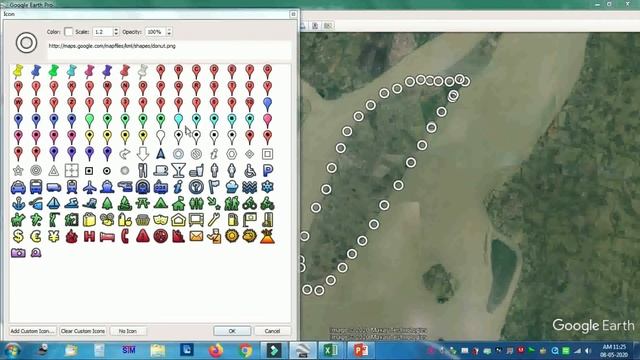Select the yellow pushpin icon
This screenshot has height=360, width=640.
(x=18, y=71)
